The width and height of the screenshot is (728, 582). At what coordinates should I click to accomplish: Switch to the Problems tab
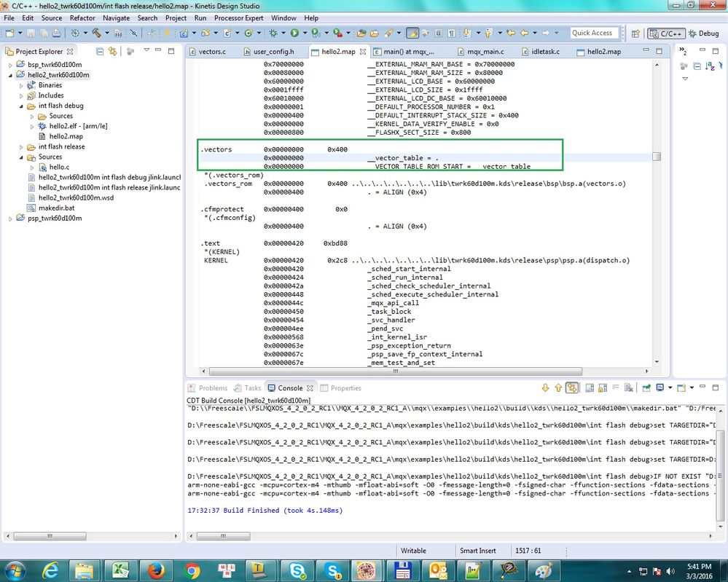point(208,388)
